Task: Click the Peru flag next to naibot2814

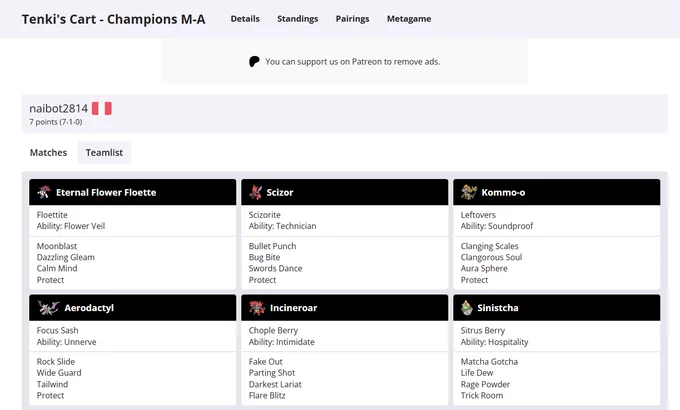Action: (102, 108)
